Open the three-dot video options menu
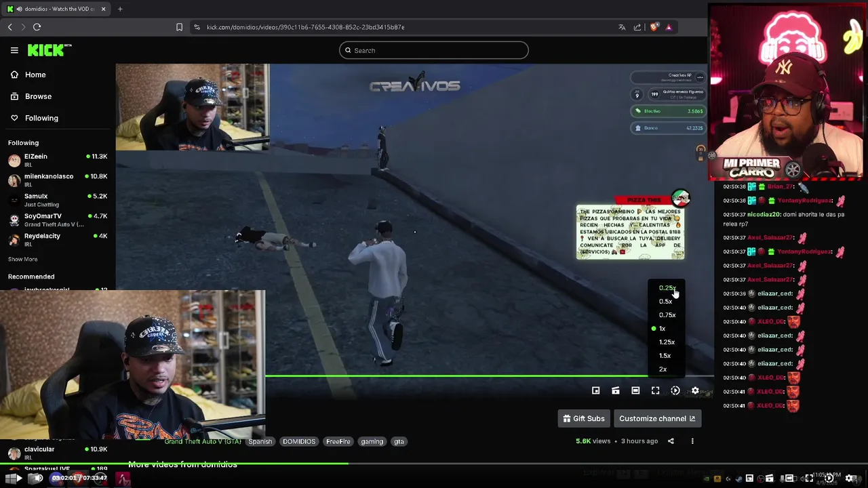This screenshot has width=868, height=488. 692,441
